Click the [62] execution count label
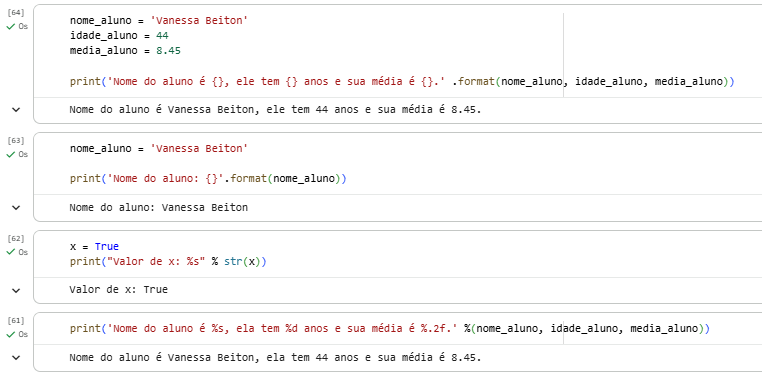This screenshot has width=762, height=376. [x=16, y=238]
